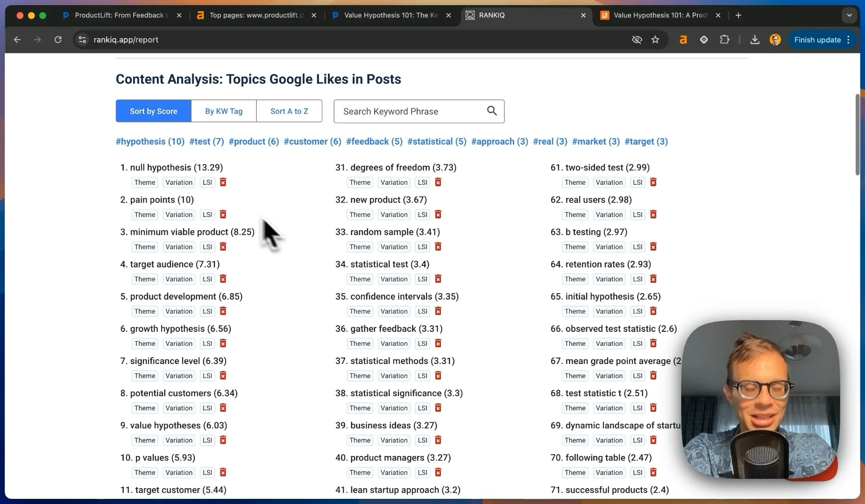The height and width of the screenshot is (504, 865).
Task: Toggle LSI tag for 'gather feedback'
Action: pyautogui.click(x=423, y=343)
